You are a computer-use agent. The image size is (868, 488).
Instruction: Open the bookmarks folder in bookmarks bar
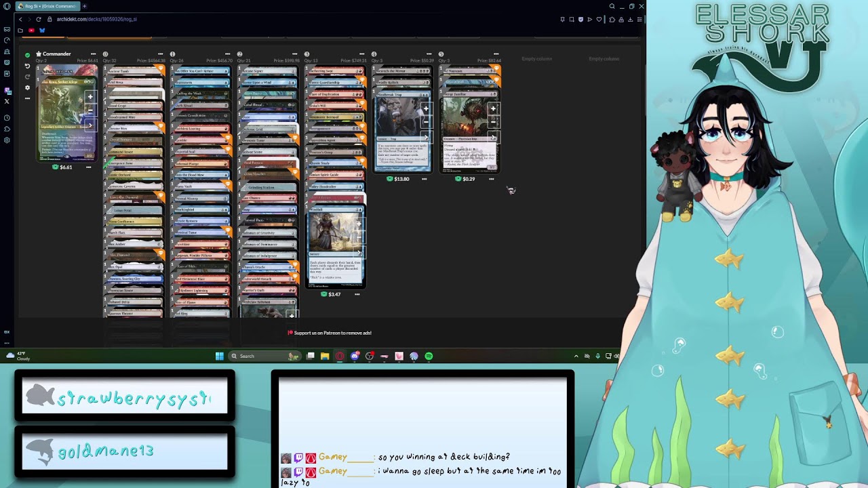(20, 30)
